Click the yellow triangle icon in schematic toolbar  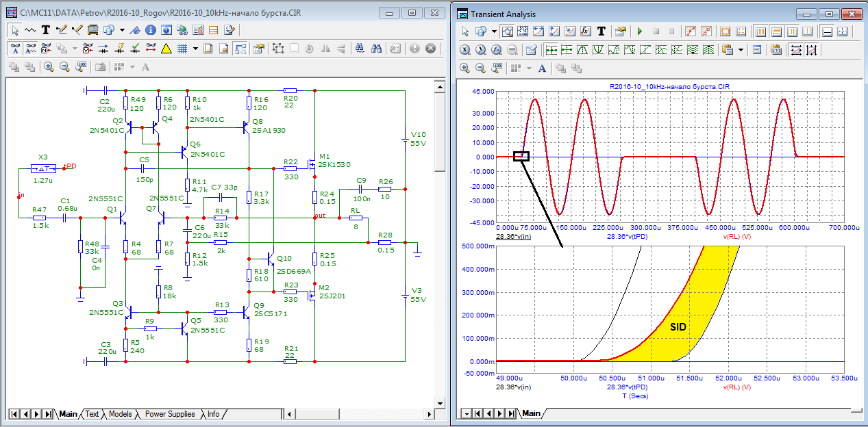pyautogui.click(x=166, y=49)
